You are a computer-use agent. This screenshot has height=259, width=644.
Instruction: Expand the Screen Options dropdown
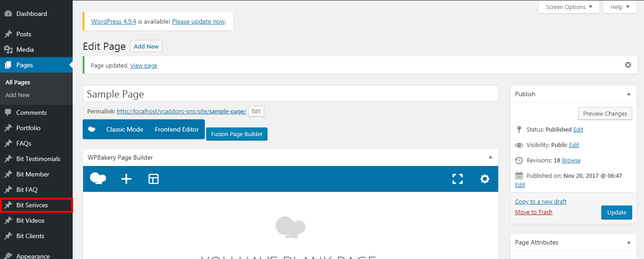[569, 7]
